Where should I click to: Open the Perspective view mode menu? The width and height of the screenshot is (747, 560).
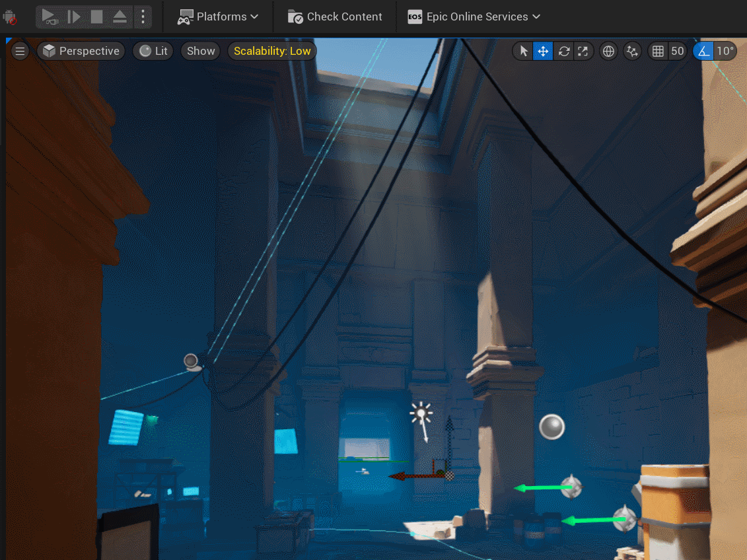(81, 51)
